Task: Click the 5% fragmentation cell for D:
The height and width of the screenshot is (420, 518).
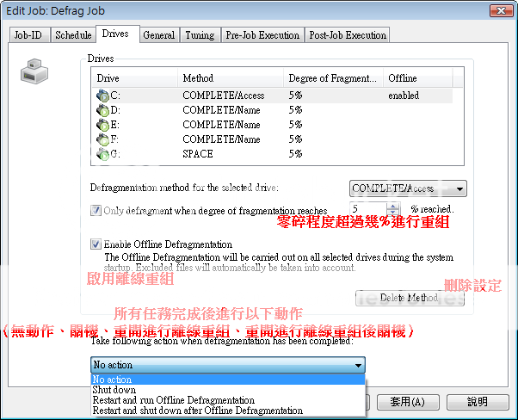Action: click(295, 110)
